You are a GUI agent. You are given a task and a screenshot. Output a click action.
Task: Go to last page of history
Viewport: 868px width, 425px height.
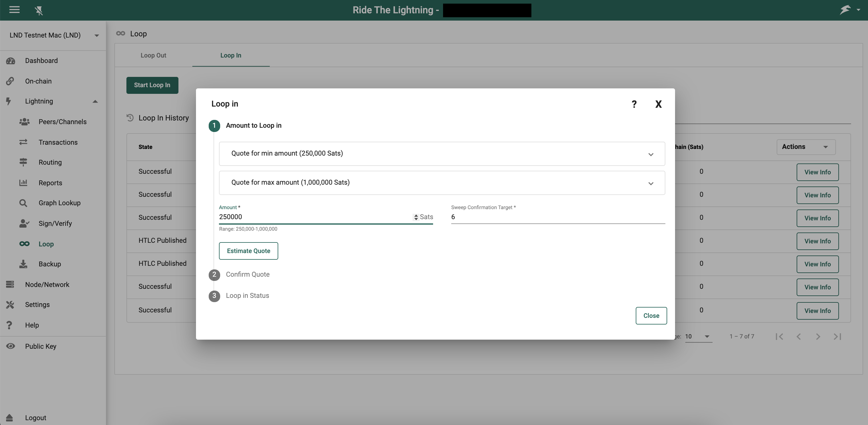pyautogui.click(x=837, y=337)
